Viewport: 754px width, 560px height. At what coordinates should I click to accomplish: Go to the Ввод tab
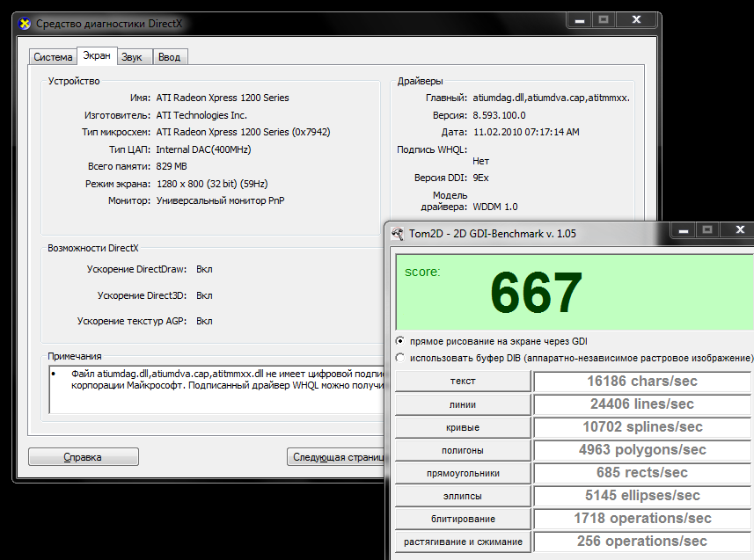170,57
